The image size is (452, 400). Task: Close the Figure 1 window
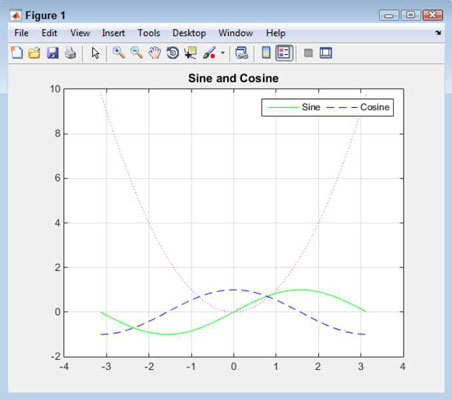point(433,15)
